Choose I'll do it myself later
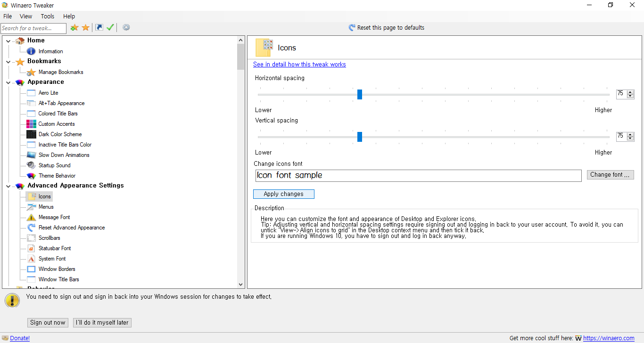644x343 pixels. 102,323
